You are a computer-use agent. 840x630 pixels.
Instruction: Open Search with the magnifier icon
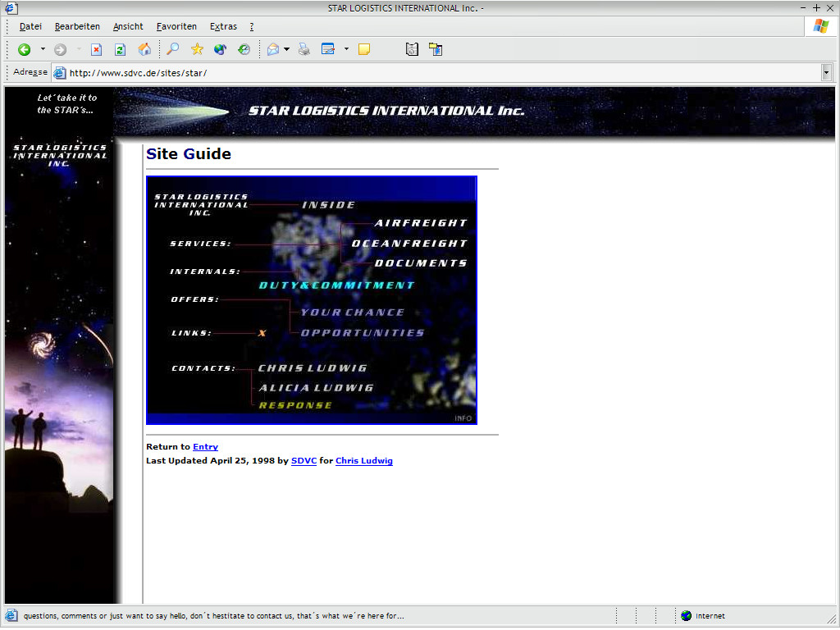[x=172, y=50]
